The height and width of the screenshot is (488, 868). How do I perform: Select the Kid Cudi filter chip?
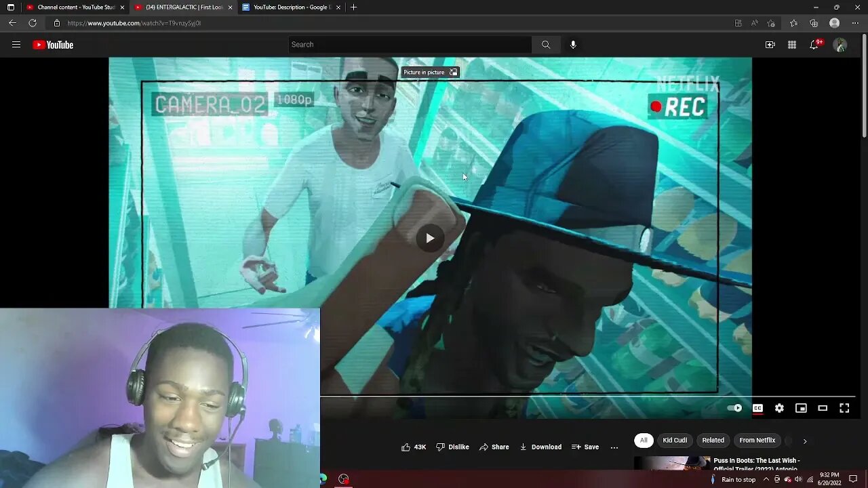point(675,441)
